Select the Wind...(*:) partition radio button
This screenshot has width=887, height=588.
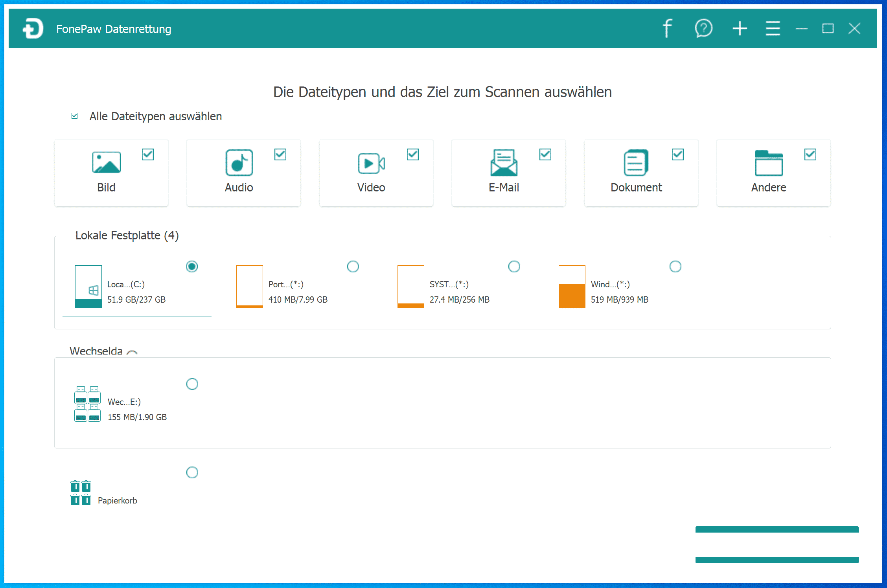[x=675, y=266]
